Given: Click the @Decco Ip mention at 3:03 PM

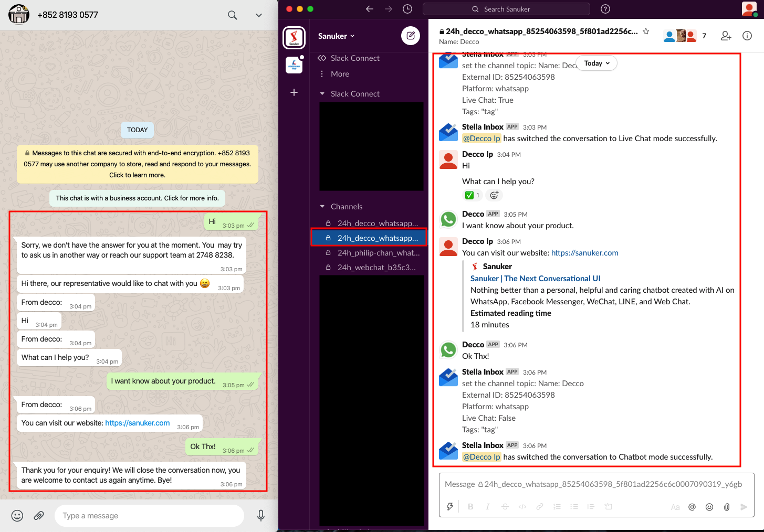Looking at the screenshot, I should pyautogui.click(x=482, y=139).
